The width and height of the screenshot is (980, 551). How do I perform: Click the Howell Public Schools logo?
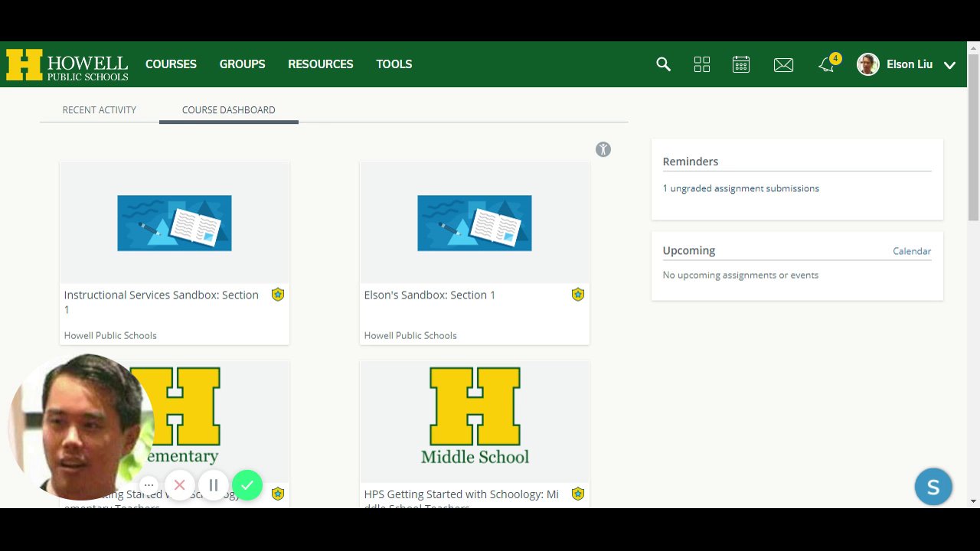click(x=67, y=65)
